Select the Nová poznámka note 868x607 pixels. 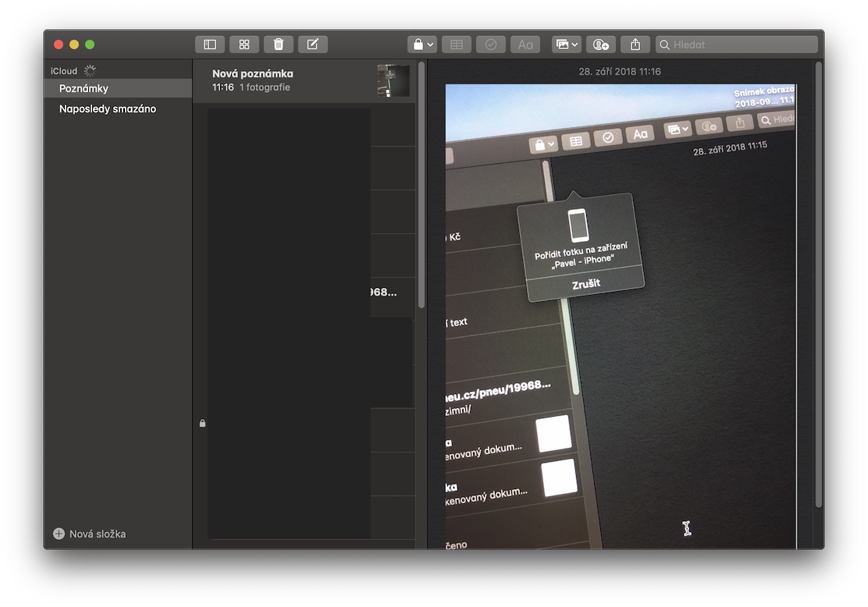(x=304, y=81)
